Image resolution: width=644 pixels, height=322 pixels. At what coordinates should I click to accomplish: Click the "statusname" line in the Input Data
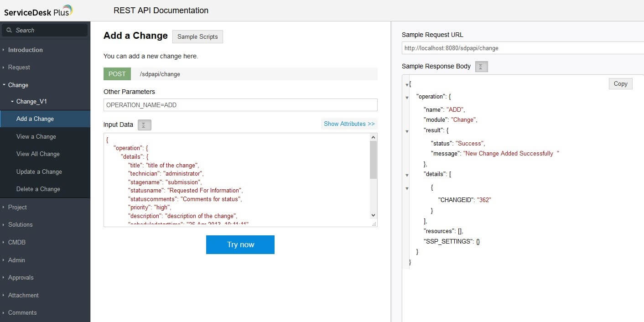click(x=185, y=190)
